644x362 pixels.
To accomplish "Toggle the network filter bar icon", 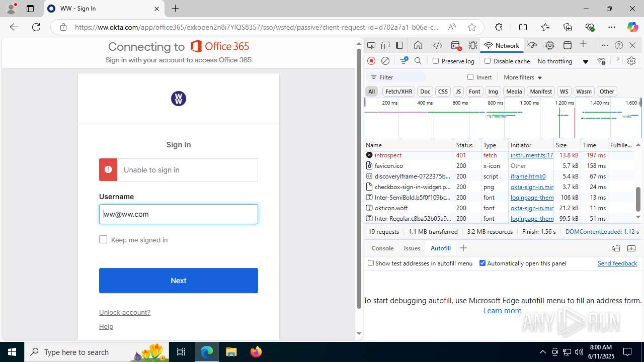I will [x=404, y=61].
